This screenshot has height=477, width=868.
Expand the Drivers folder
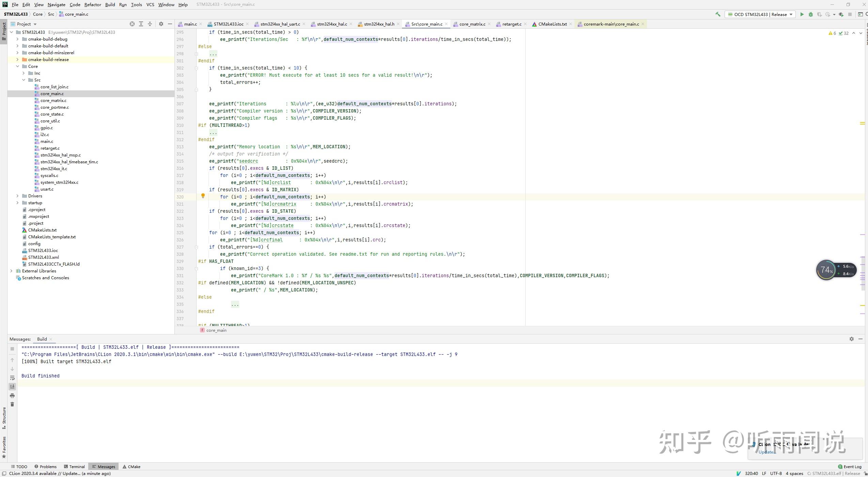tap(17, 196)
